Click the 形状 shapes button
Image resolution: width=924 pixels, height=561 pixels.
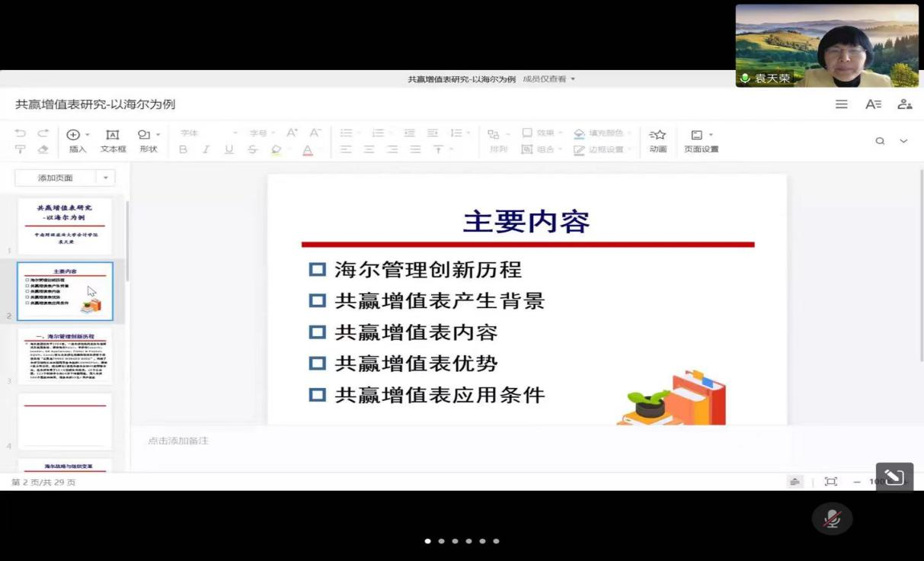(148, 140)
